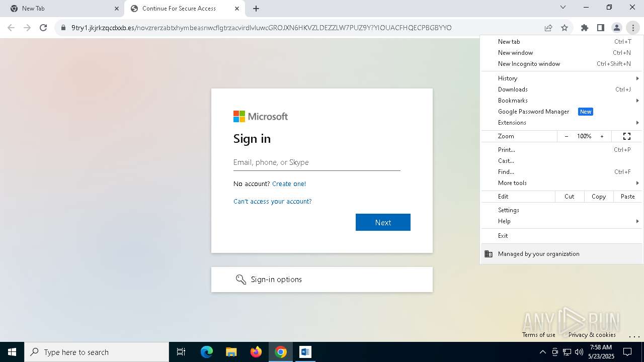Choose Exit from the menu
Viewport: 644px width, 362px height.
[x=562, y=236]
